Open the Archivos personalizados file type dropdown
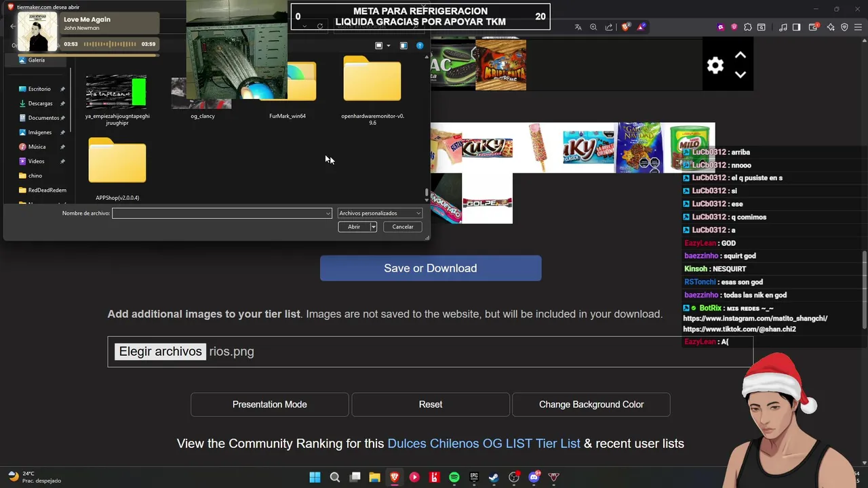Screen dimensions: 868x488 (380, 213)
